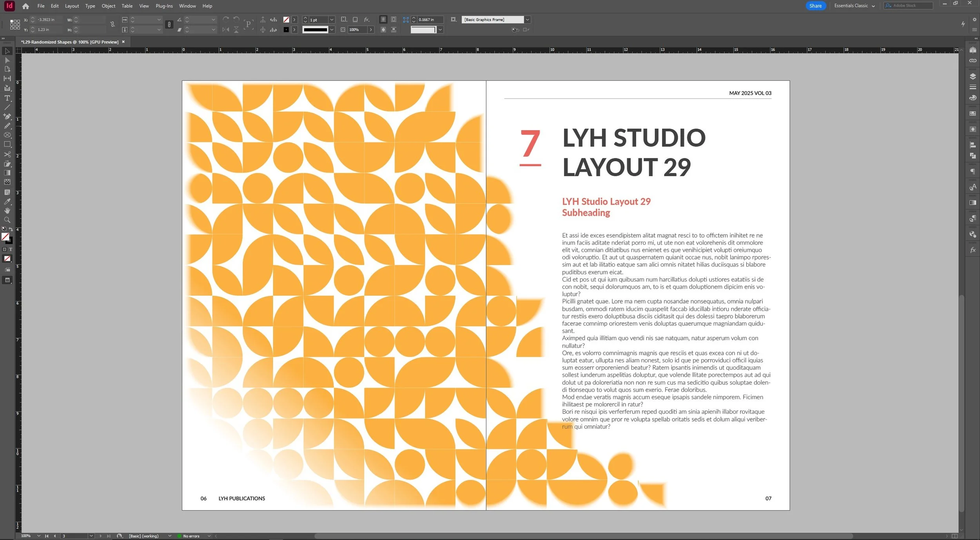
Task: Swap fill and stroke arrows
Action: pyautogui.click(x=11, y=229)
